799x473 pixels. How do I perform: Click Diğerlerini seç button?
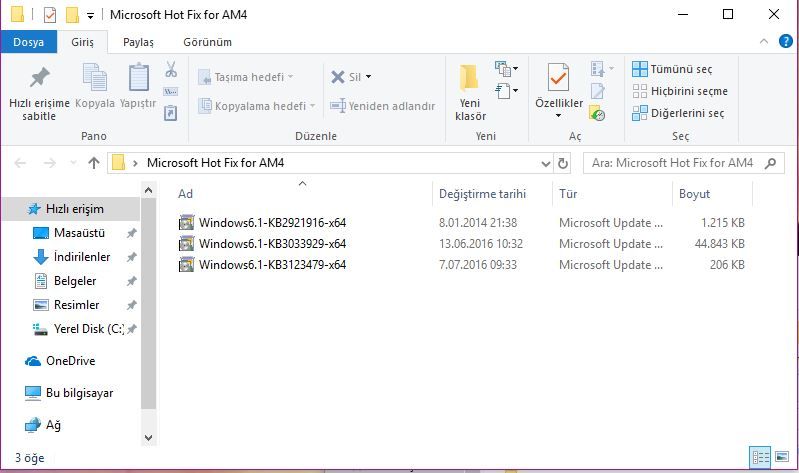[x=678, y=113]
